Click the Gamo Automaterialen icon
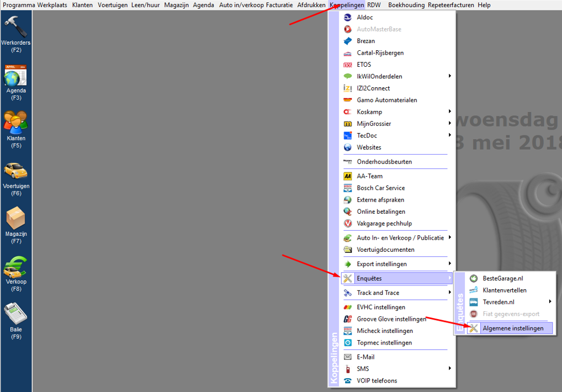562x392 pixels. [x=348, y=100]
